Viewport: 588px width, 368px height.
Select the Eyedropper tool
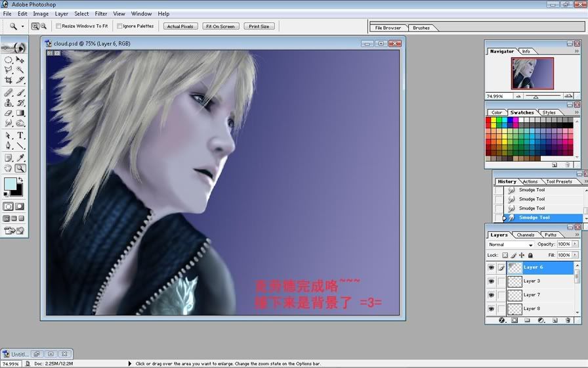tap(20, 158)
